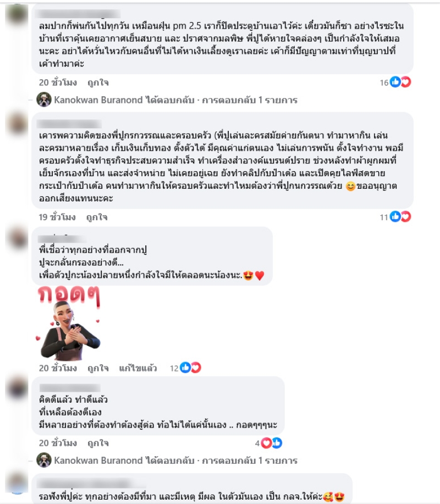
Task: Click ถูกใจ under the 19 ชั่วโมง comment
Action: point(97,217)
